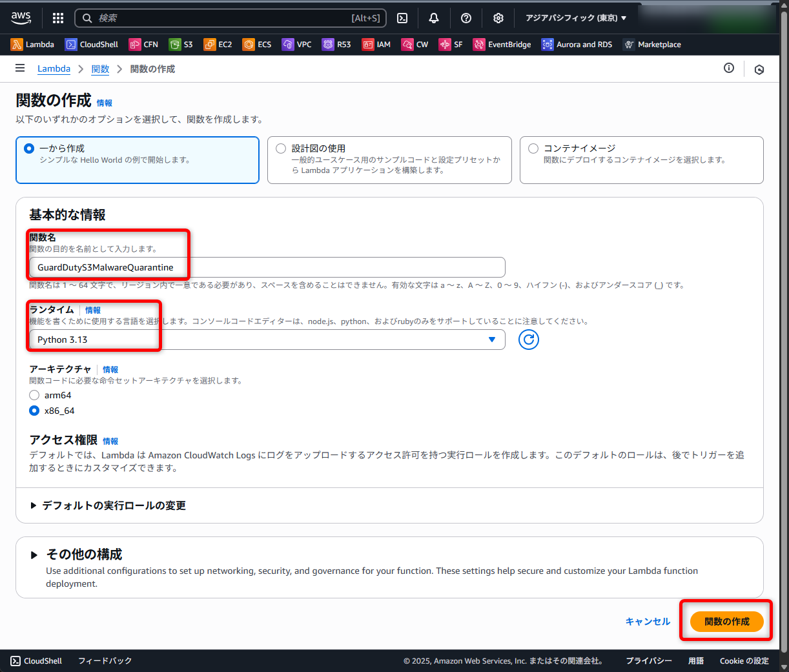Focus the top 検索 search box

tap(231, 18)
